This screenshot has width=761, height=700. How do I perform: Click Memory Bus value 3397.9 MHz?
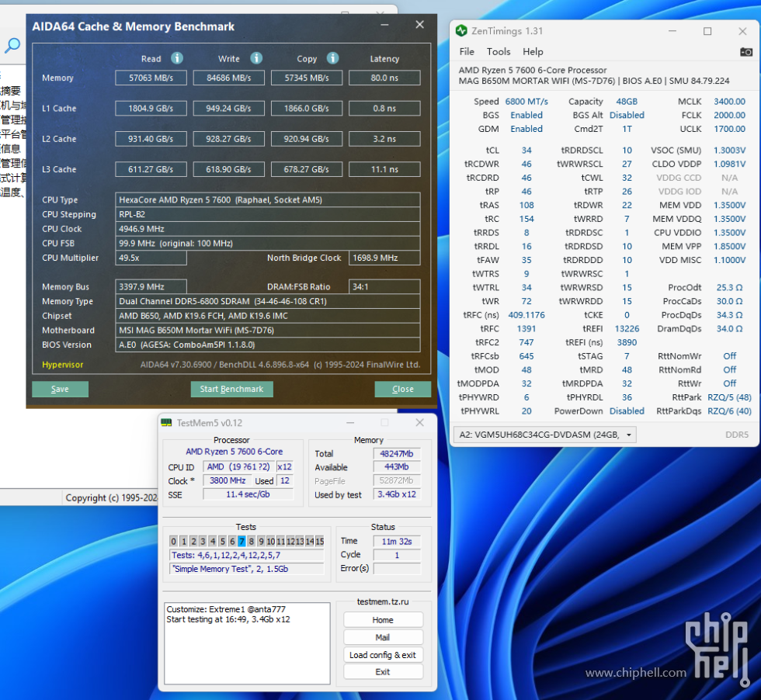coord(151,286)
